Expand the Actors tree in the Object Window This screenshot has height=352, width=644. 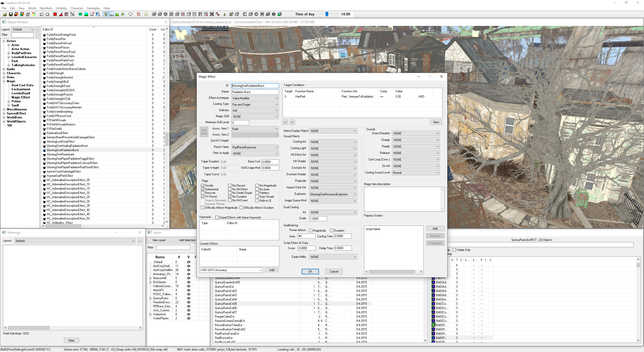click(4, 41)
